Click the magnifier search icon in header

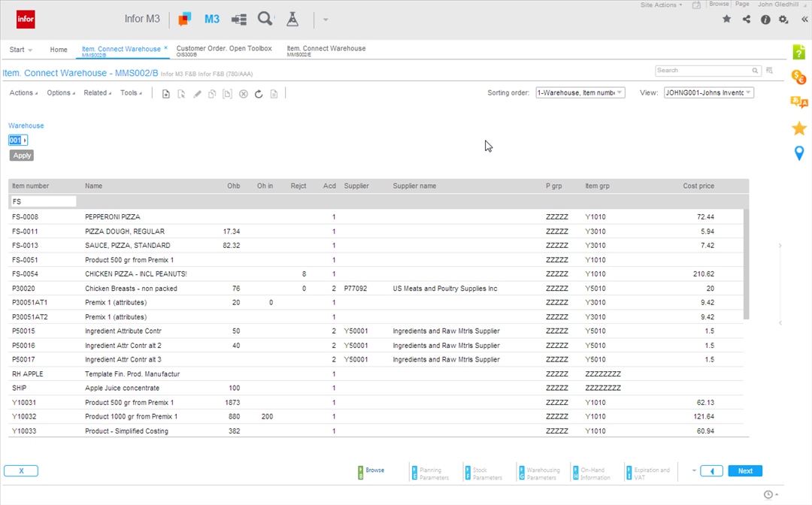(265, 19)
